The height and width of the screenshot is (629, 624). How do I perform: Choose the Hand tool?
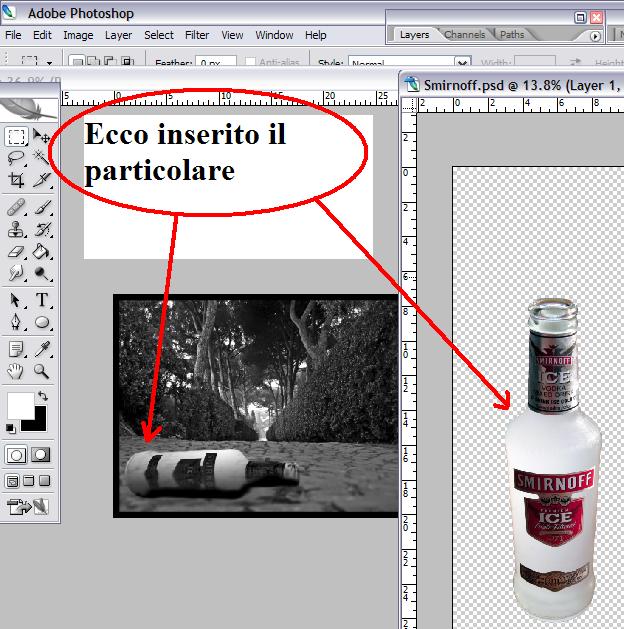pos(16,371)
